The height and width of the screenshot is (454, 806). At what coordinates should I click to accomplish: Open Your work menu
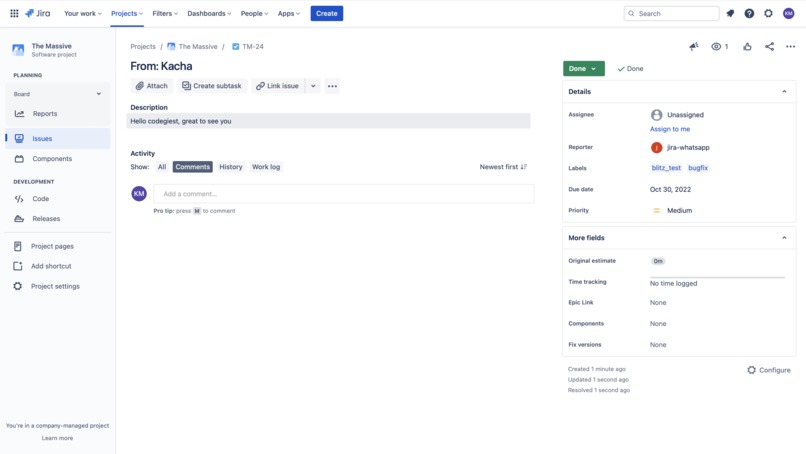pyautogui.click(x=82, y=13)
